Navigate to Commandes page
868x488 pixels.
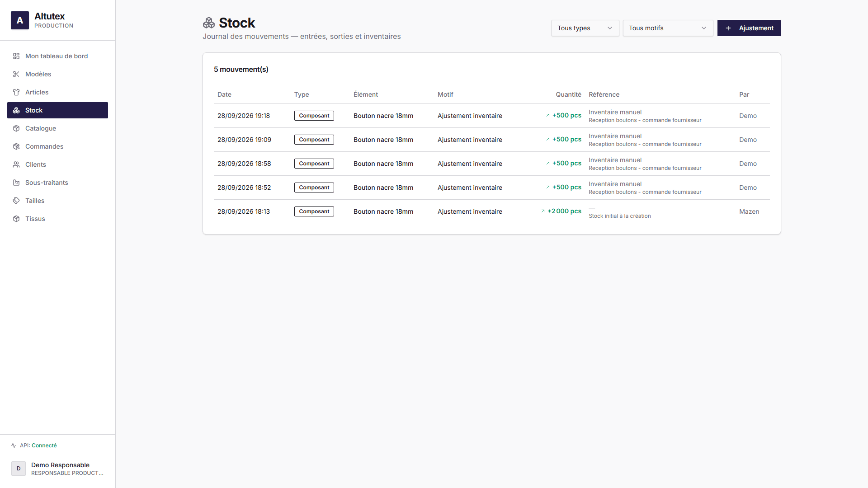(x=57, y=146)
